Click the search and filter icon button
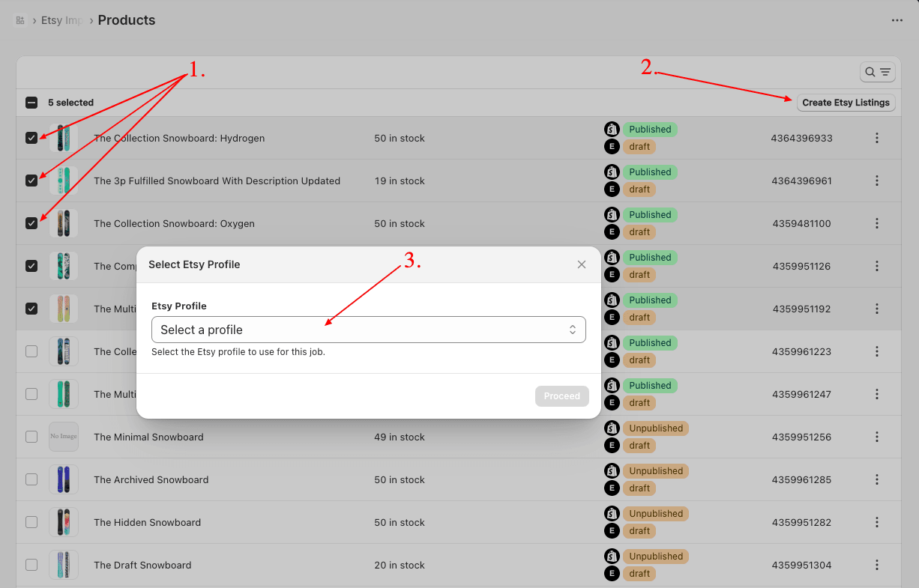The image size is (919, 588). (877, 72)
